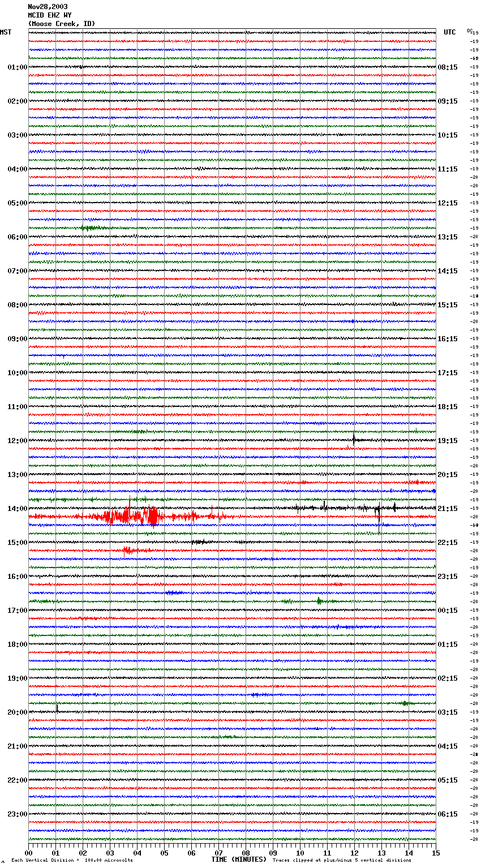Select the 13:15 UTC time label
This screenshot has width=481, height=868.
[x=448, y=237]
